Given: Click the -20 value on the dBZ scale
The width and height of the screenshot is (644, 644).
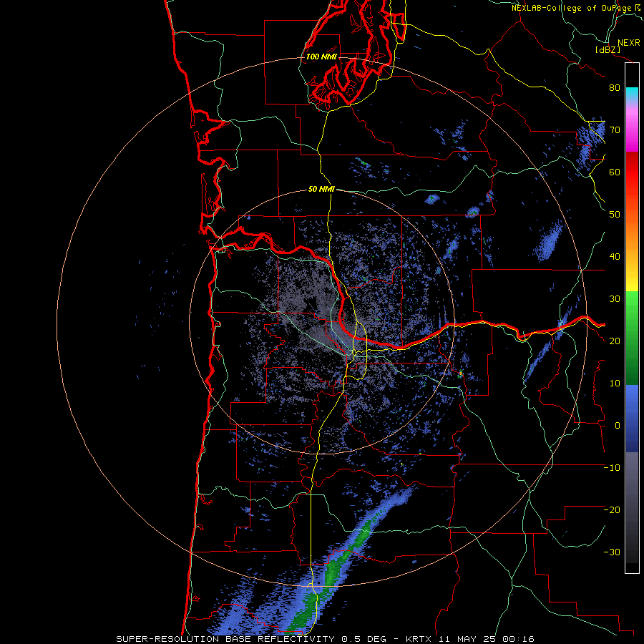Looking at the screenshot, I should tap(612, 510).
